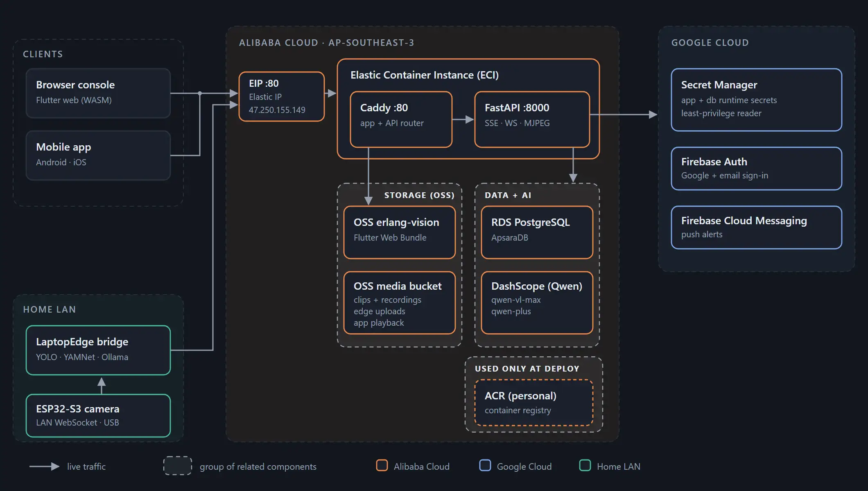Click the 'live traffic' legend text

[86, 466]
